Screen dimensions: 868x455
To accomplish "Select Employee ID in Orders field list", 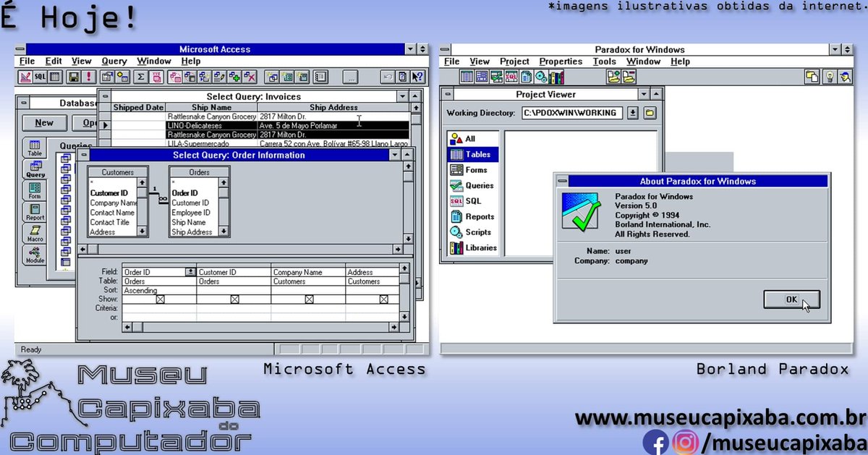I will pos(191,213).
